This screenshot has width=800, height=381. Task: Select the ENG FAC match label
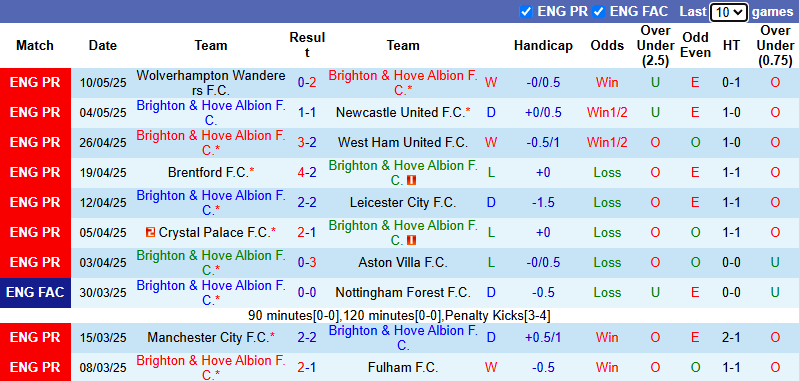[35, 293]
